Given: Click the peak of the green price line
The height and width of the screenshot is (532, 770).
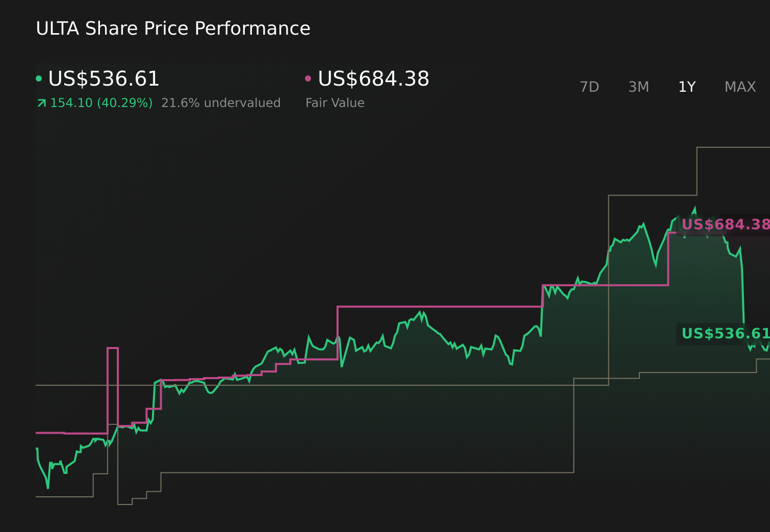Looking at the screenshot, I should [695, 208].
